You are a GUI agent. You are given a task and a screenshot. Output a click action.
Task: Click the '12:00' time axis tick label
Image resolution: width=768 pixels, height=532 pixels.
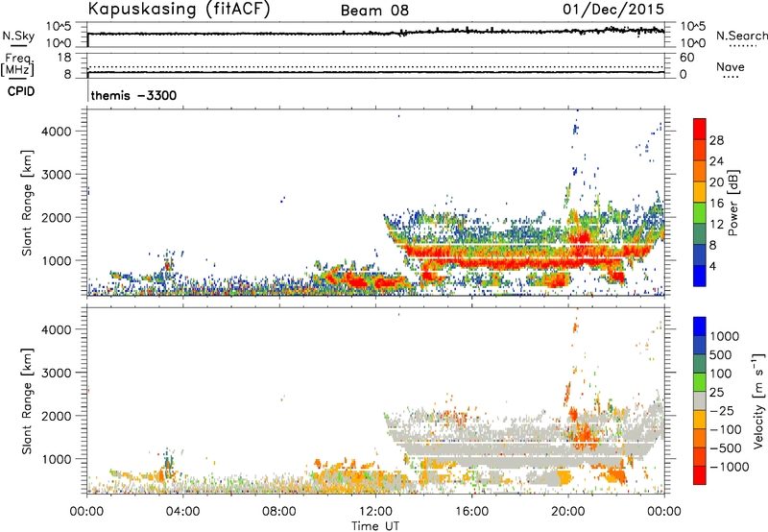[x=375, y=512]
